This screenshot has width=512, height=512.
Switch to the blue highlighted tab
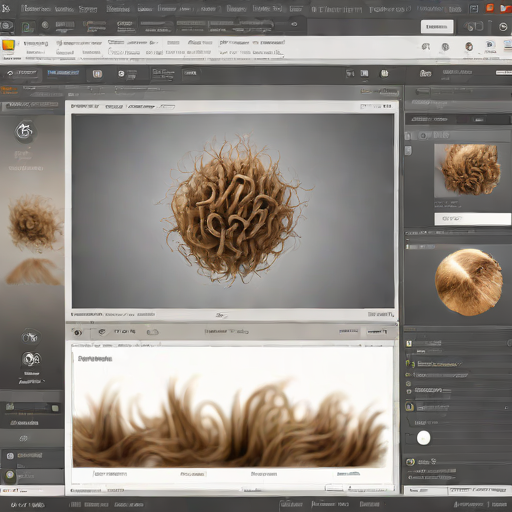[x=63, y=72]
